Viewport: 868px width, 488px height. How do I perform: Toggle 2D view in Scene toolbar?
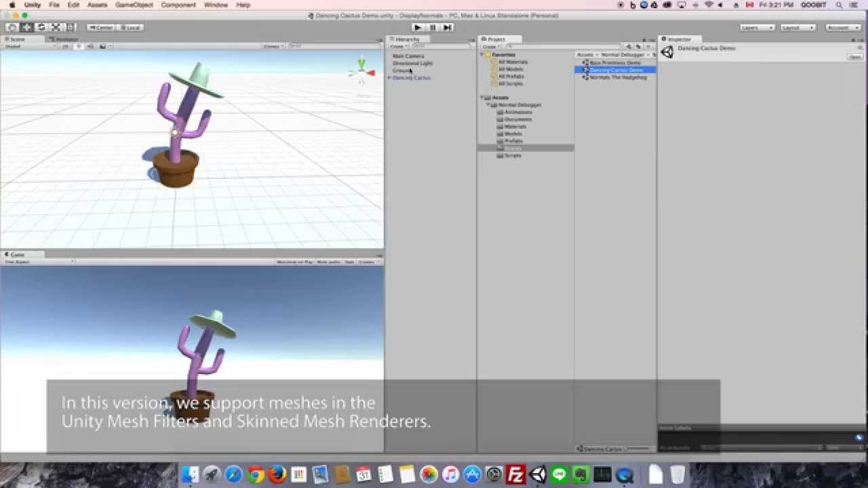(x=66, y=46)
